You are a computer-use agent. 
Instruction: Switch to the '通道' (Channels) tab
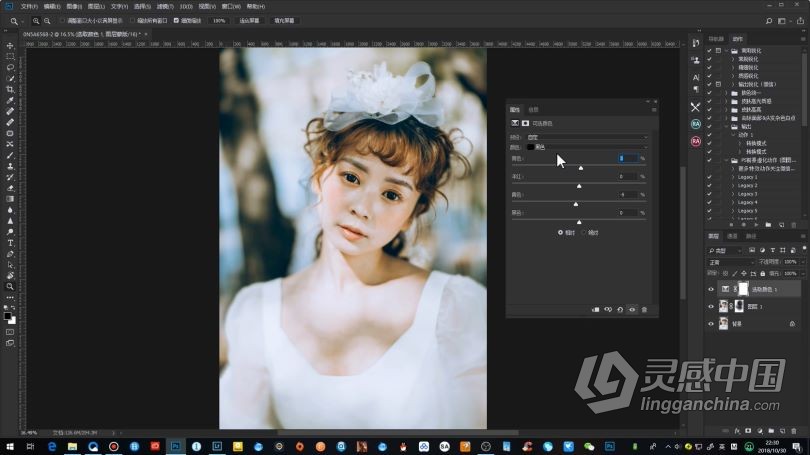pyautogui.click(x=731, y=237)
